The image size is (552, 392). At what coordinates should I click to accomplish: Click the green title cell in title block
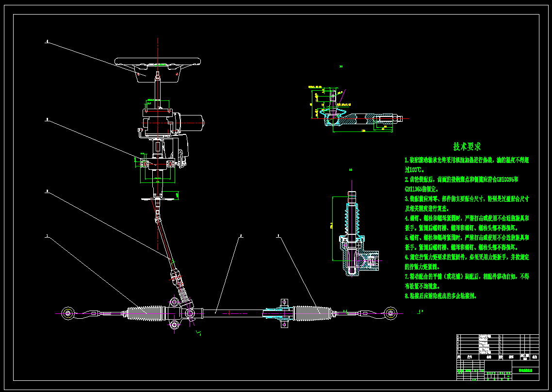pyautogui.click(x=525, y=370)
